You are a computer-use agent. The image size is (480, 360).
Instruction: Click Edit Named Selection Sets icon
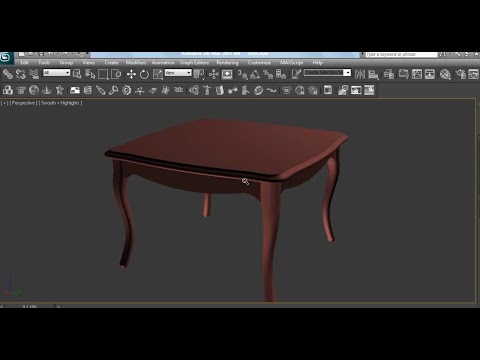pyautogui.click(x=296, y=74)
